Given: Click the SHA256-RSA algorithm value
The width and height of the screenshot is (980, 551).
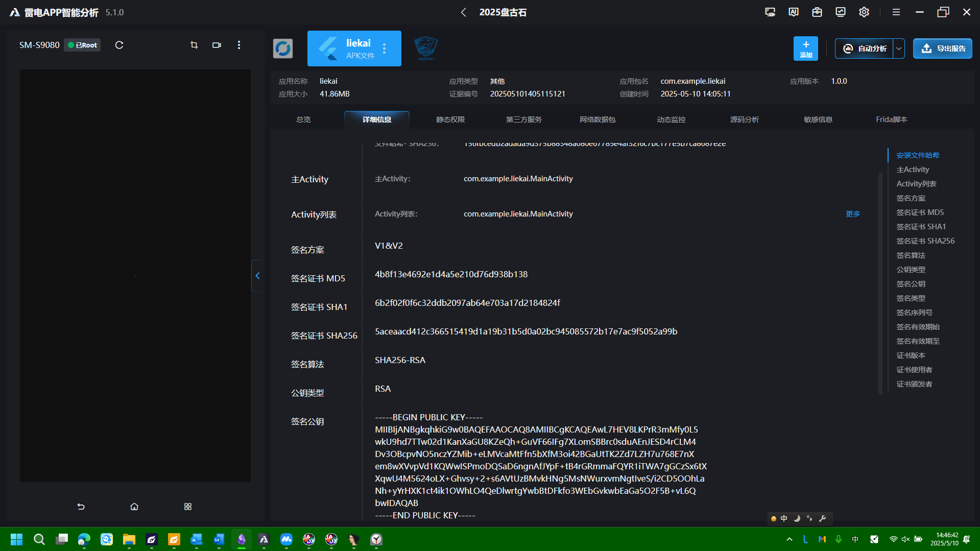Looking at the screenshot, I should [400, 360].
